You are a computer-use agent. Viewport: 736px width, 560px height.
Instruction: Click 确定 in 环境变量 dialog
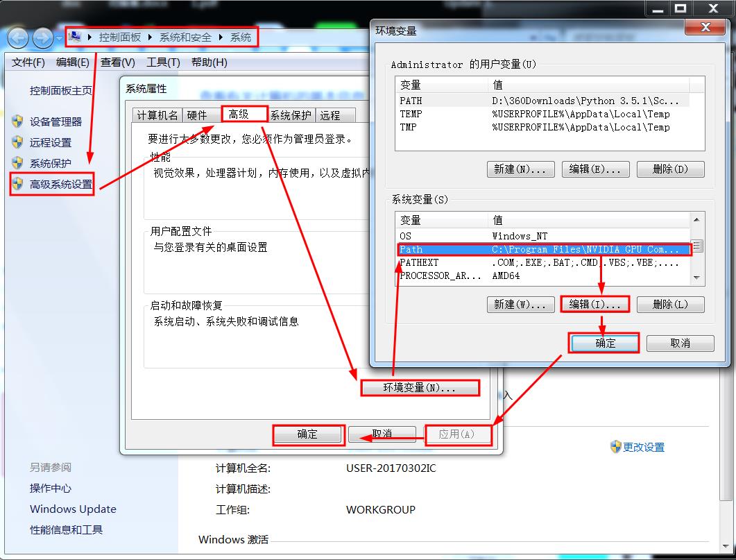coord(605,343)
